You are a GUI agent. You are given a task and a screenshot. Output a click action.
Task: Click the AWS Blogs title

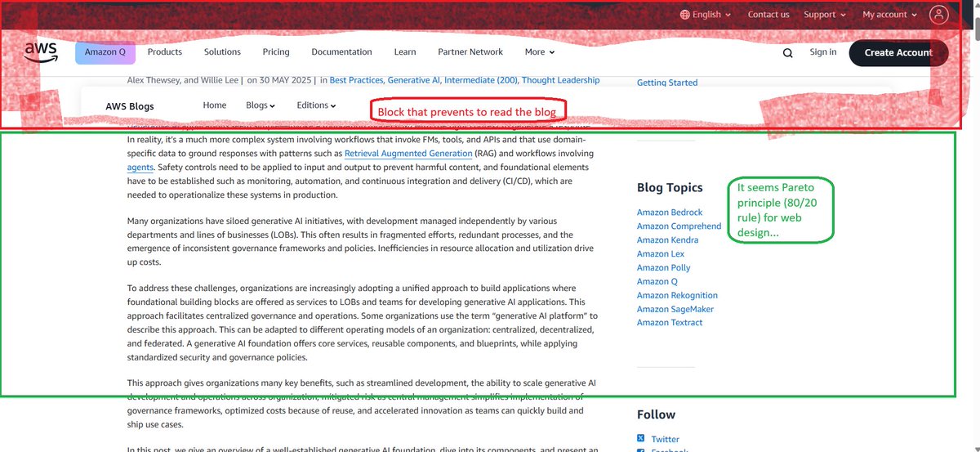[x=130, y=106]
